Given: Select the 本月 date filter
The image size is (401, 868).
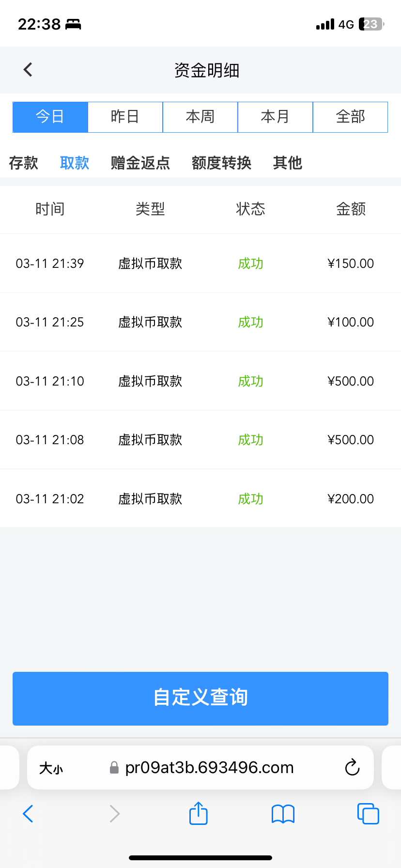Looking at the screenshot, I should click(275, 117).
